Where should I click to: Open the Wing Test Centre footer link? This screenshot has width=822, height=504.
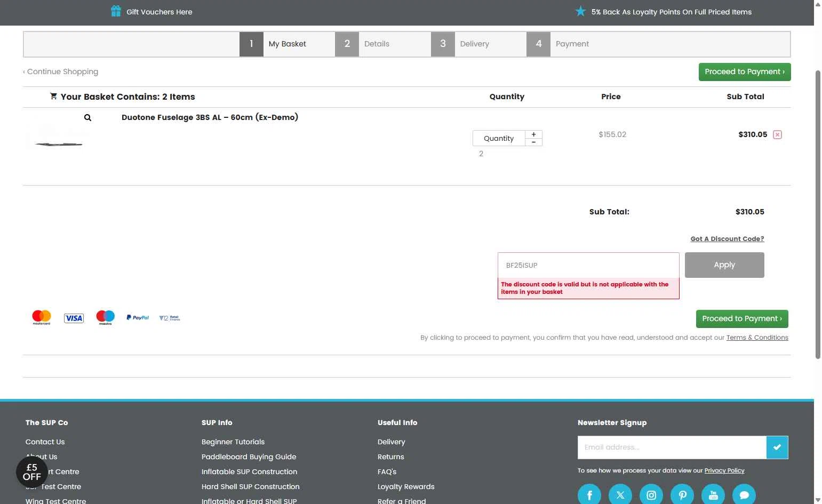(55, 501)
